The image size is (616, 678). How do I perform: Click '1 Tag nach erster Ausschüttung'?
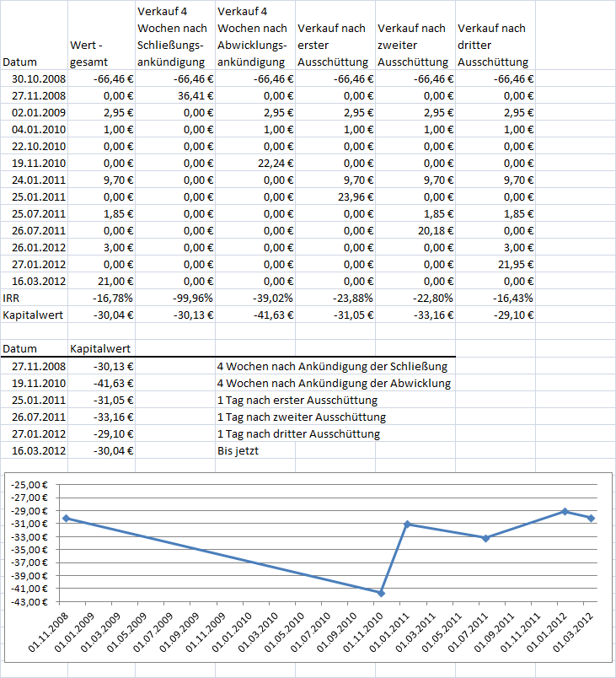point(297,400)
